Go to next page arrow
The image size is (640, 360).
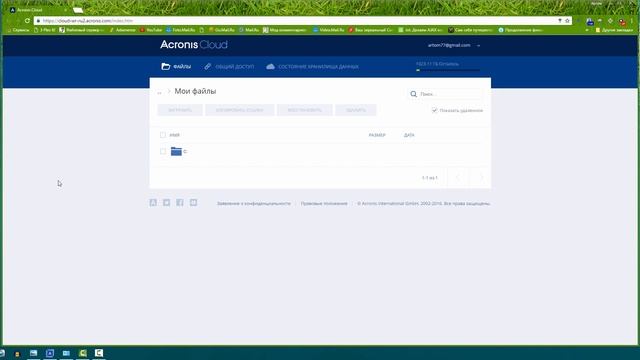480,178
